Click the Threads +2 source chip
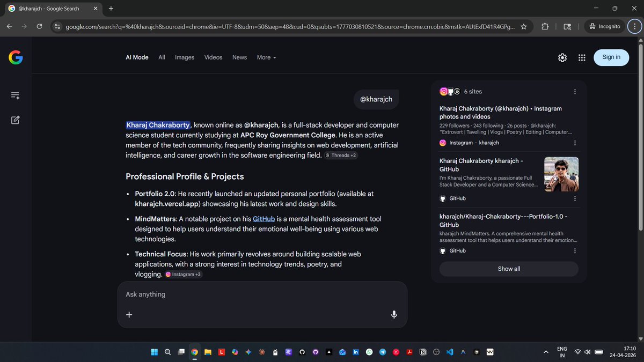This screenshot has height=362, width=644. pyautogui.click(x=341, y=155)
